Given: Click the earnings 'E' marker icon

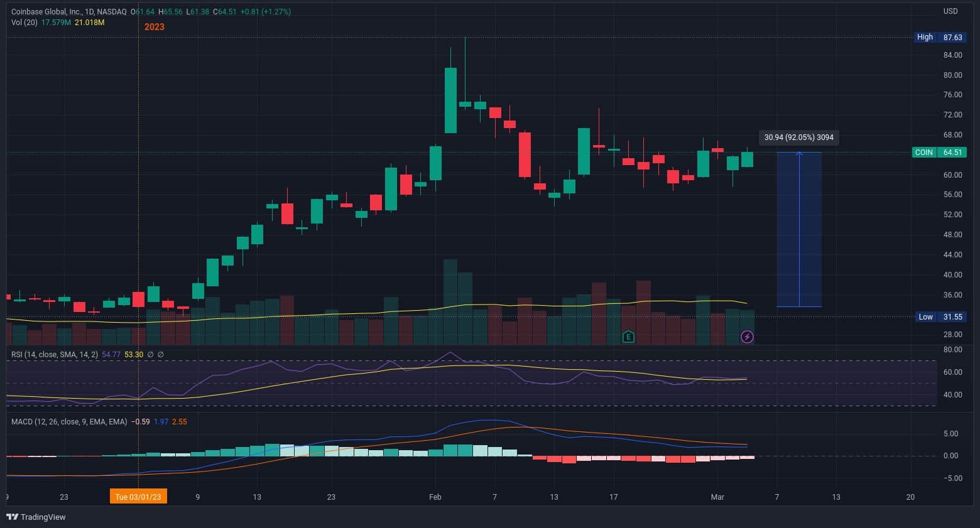Looking at the screenshot, I should (628, 337).
